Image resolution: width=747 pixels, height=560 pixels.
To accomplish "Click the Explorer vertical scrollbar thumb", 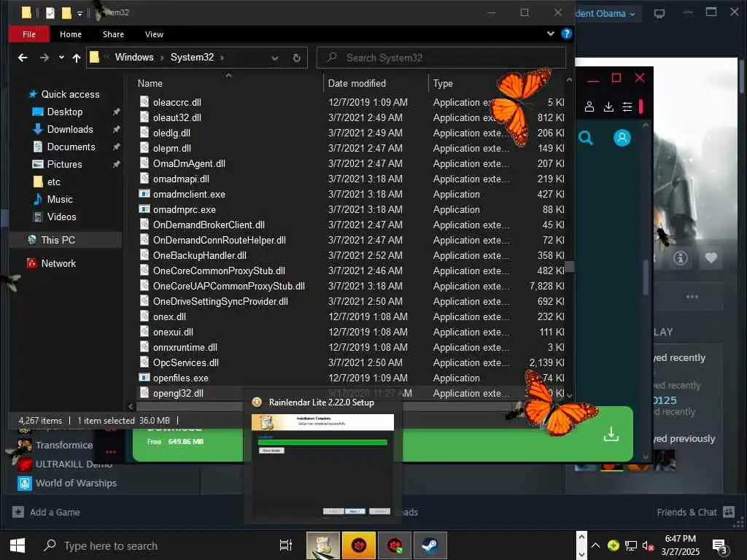I will [569, 266].
